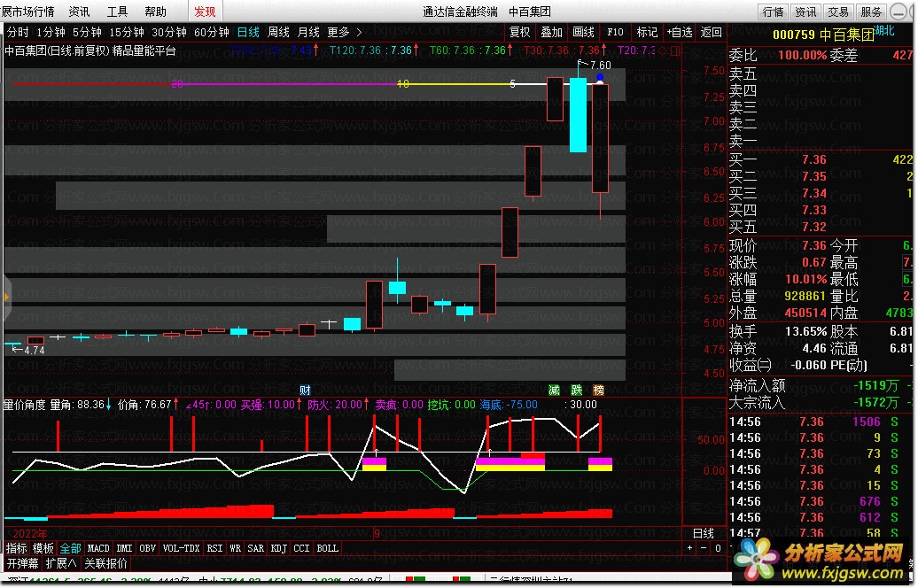Viewport: 918px width, 588px height.
Task: Apply the SAR indicator
Action: pos(256,548)
